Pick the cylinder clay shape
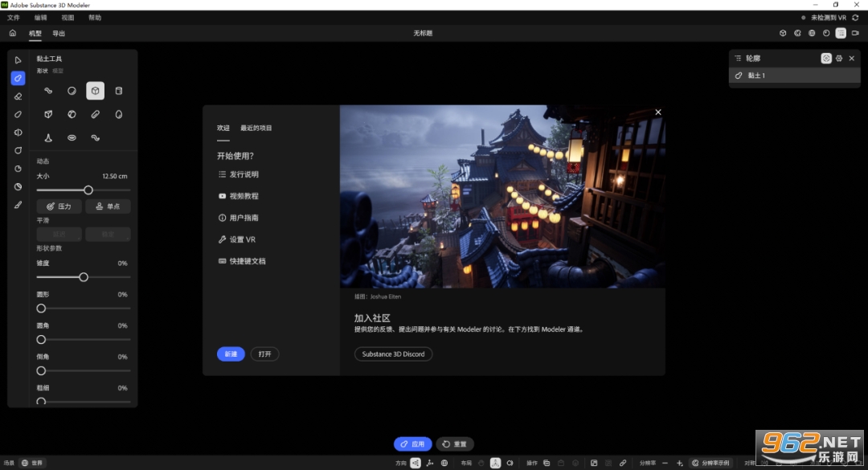The image size is (868, 470). pos(118,91)
